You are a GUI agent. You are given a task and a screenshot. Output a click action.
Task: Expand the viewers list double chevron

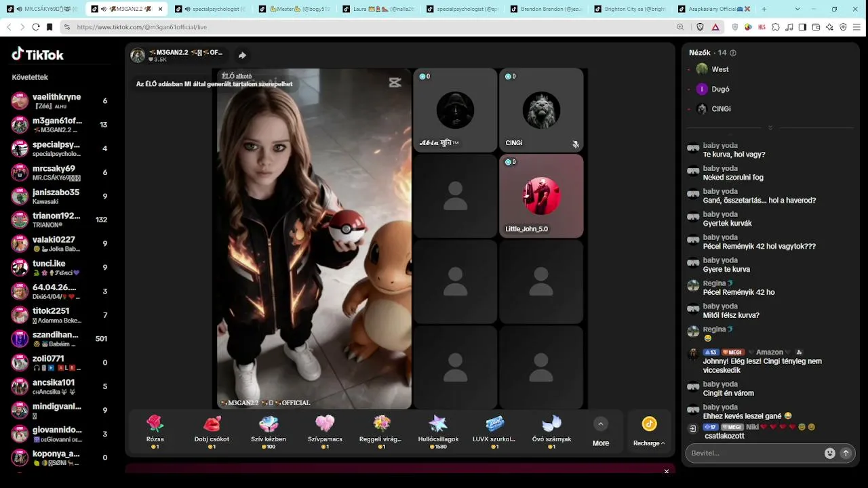pyautogui.click(x=770, y=127)
